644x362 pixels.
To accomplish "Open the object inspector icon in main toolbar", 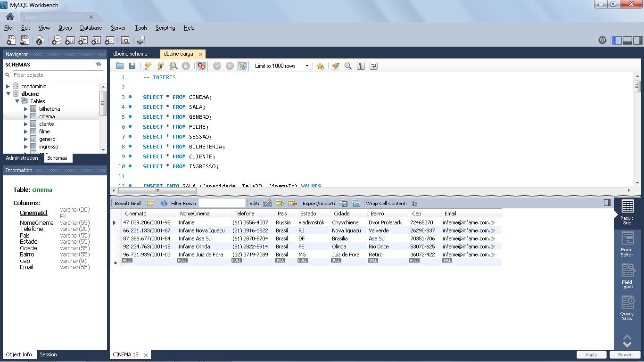I will (40, 41).
